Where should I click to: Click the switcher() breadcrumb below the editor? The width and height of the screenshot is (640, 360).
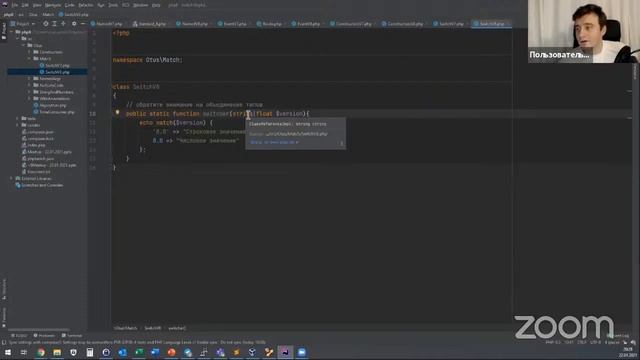pyautogui.click(x=177, y=328)
